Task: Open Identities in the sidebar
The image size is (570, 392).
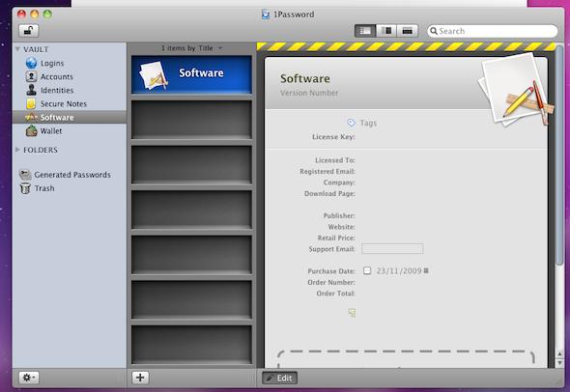Action: point(57,90)
